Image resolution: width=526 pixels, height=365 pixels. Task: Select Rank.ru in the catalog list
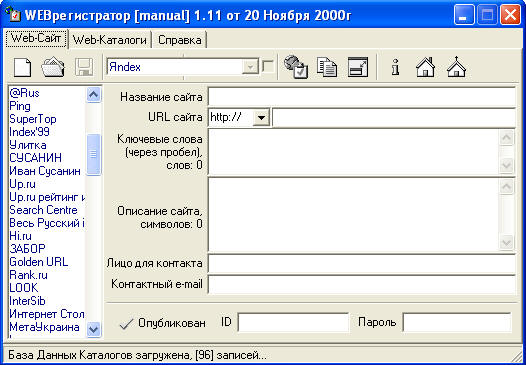coord(29,275)
